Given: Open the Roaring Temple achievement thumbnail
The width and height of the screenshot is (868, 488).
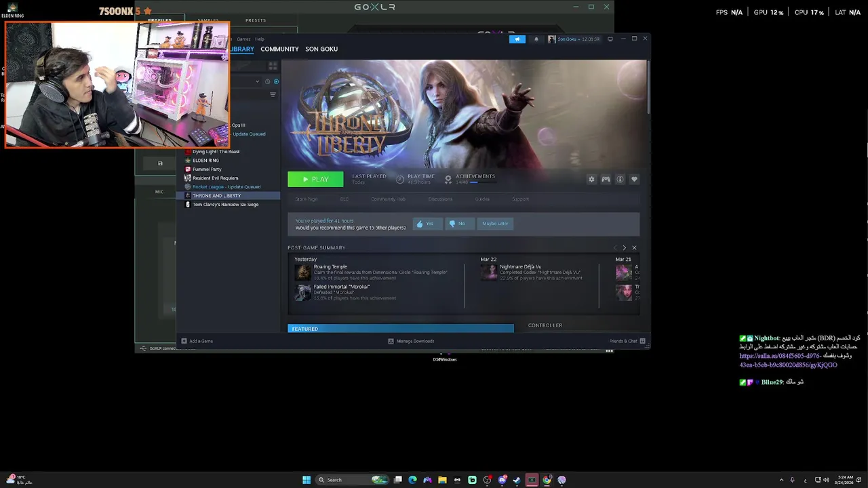Looking at the screenshot, I should 302,272.
